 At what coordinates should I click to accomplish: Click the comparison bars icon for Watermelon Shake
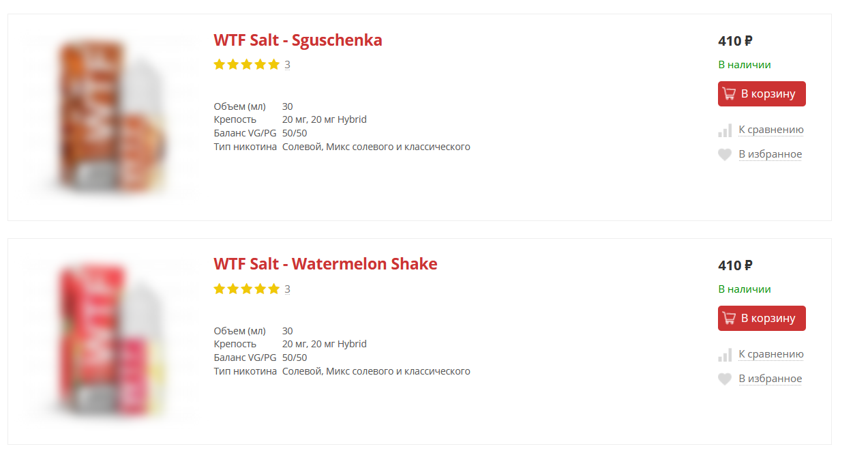(725, 355)
